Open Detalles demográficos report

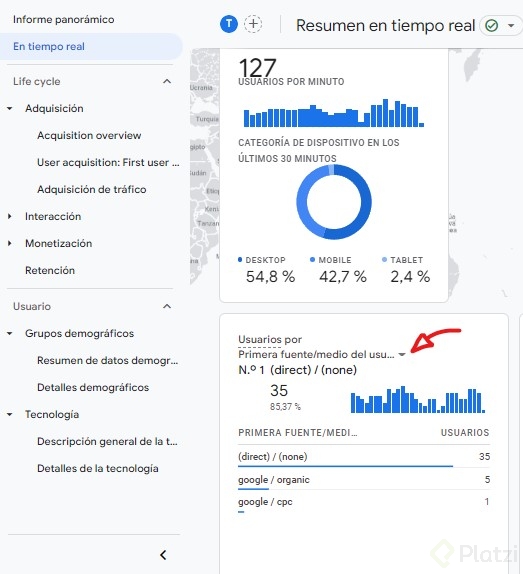click(93, 387)
